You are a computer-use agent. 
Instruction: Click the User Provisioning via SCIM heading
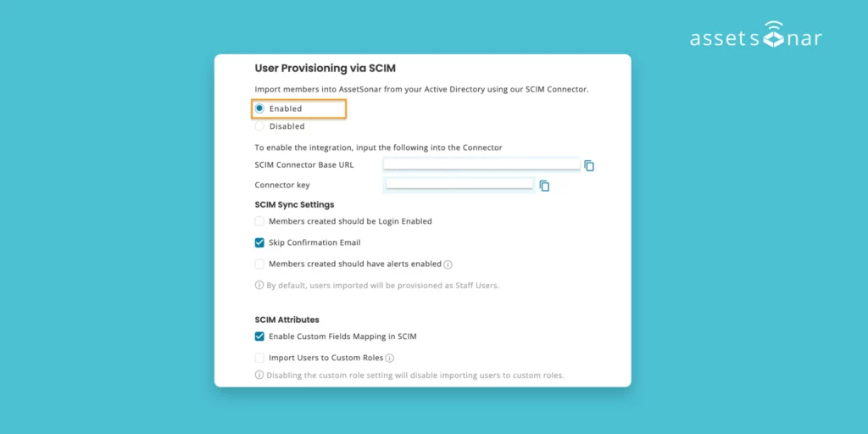325,68
